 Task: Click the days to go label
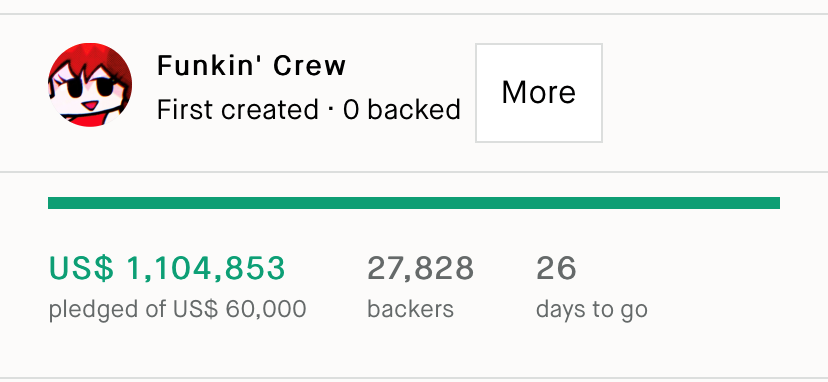tap(592, 310)
